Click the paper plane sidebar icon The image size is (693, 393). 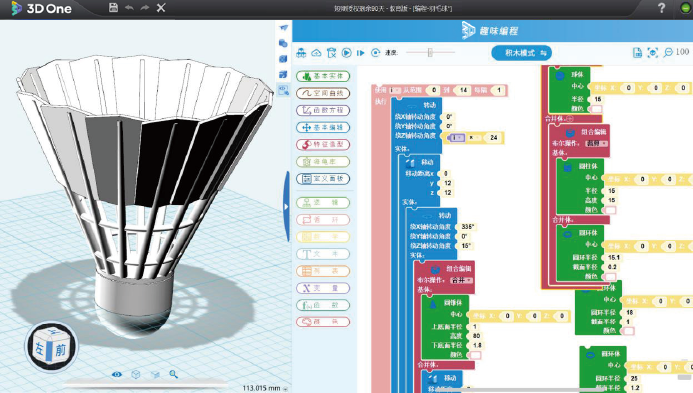pos(284,28)
